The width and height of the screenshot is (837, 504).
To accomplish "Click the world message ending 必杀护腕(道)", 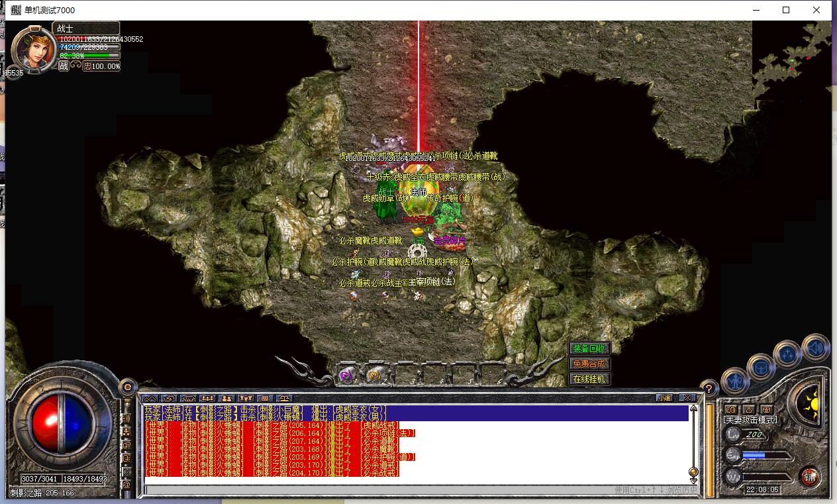I will pyautogui.click(x=280, y=457).
